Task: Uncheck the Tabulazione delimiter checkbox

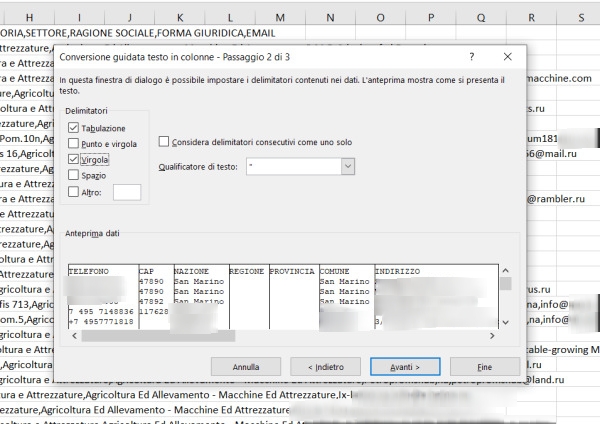Action: [73, 128]
